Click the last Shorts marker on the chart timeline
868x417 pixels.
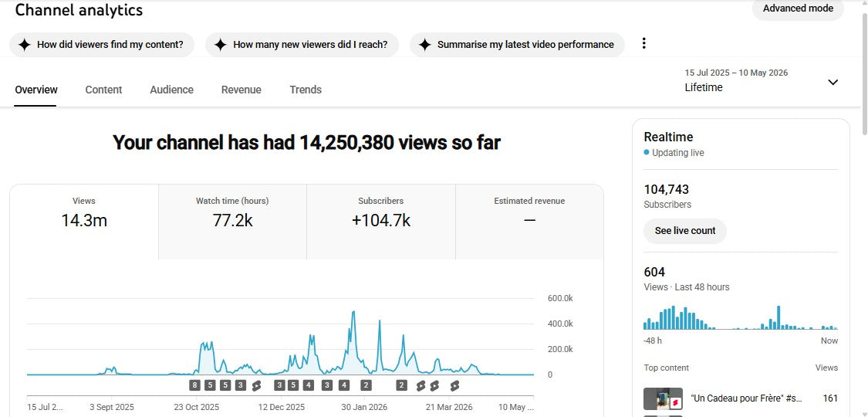pyautogui.click(x=454, y=385)
